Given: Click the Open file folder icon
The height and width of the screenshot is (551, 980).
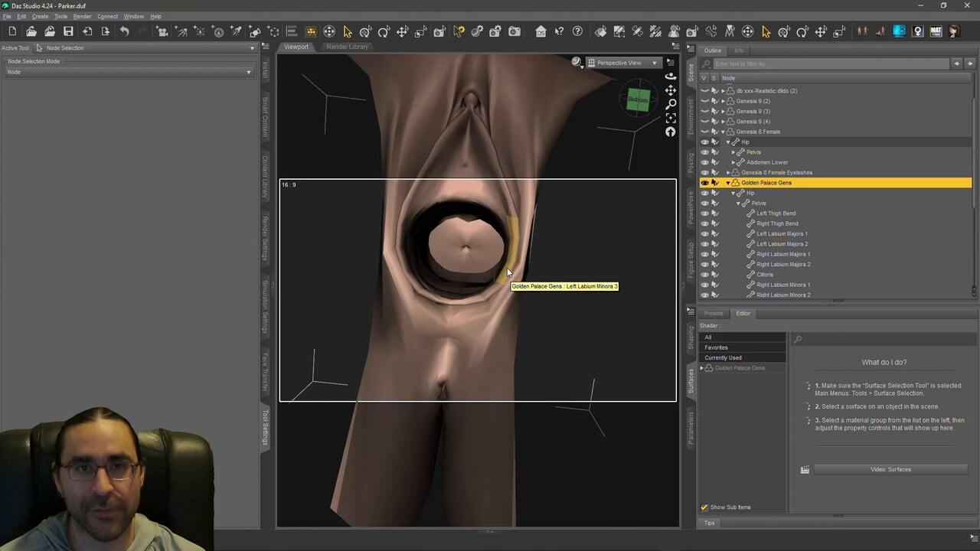Looking at the screenshot, I should [31, 31].
